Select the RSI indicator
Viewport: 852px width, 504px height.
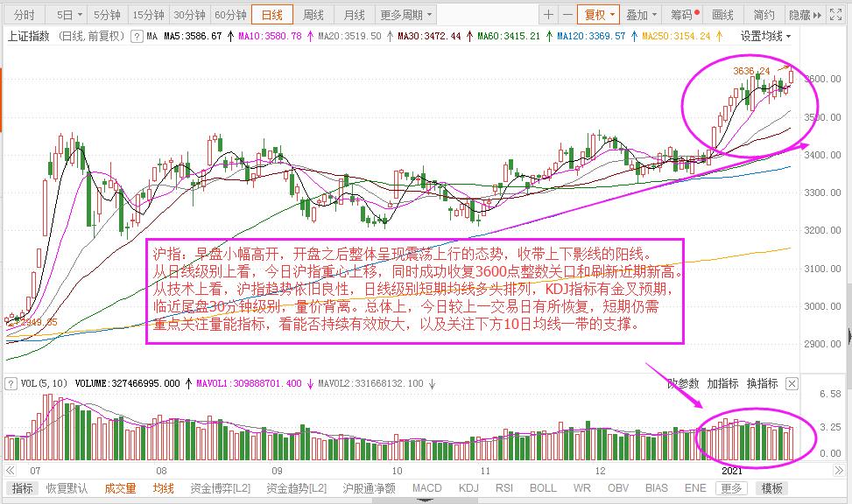pyautogui.click(x=504, y=488)
